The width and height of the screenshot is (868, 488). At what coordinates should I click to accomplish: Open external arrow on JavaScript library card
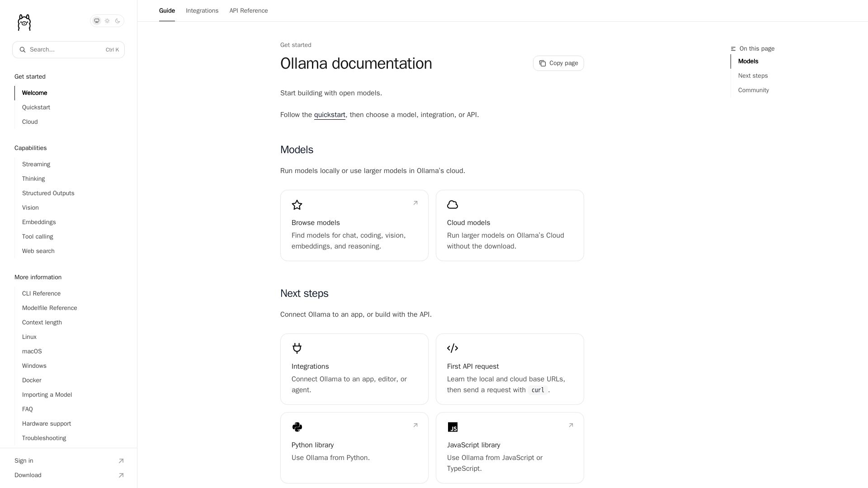pyautogui.click(x=571, y=425)
